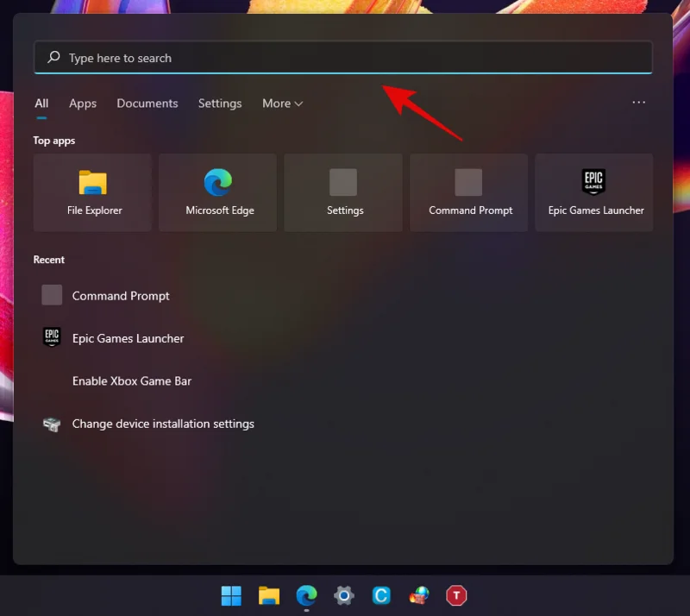Open the Settings gear on the taskbar
This screenshot has width=690, height=616.
click(x=343, y=596)
